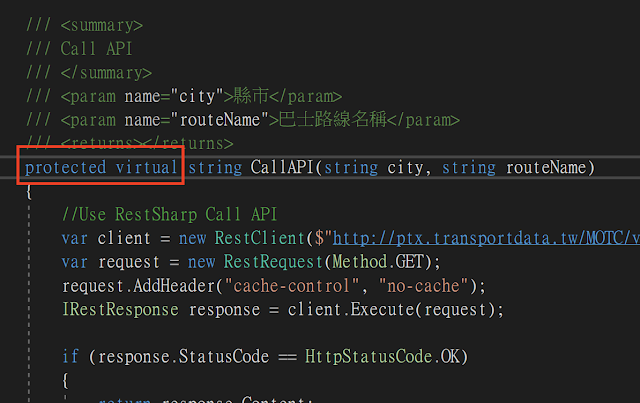Click the if keyword before the status check
Image resolution: width=640 pixels, height=403 pixels.
coord(70,356)
